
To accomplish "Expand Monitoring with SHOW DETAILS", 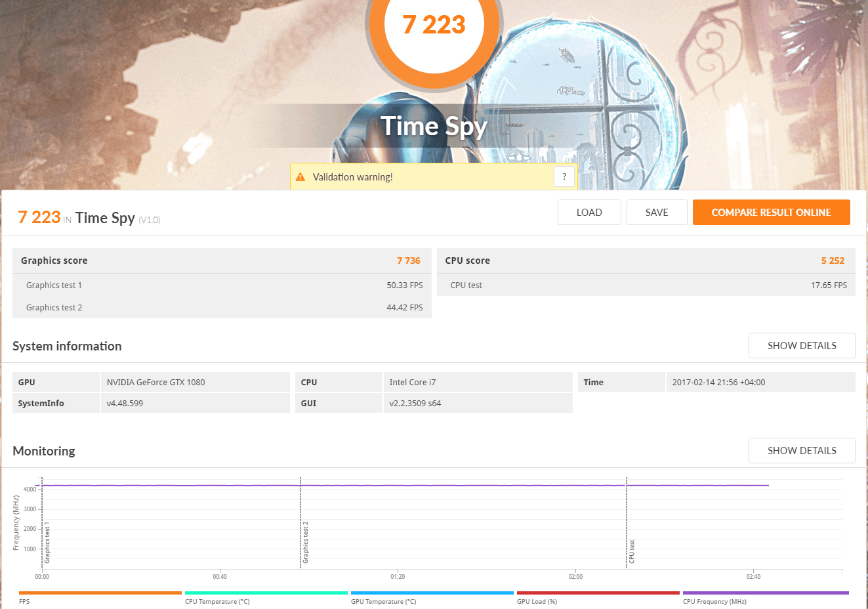I will click(801, 451).
